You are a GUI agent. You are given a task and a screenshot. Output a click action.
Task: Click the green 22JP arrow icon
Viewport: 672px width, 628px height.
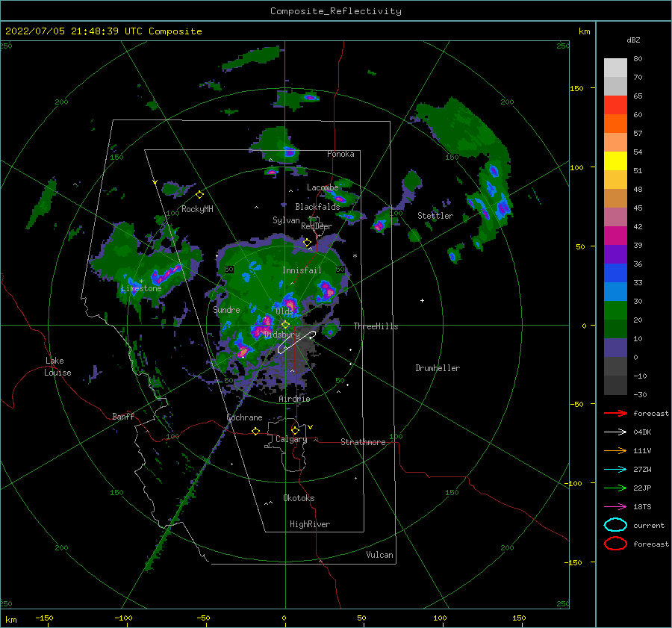(x=615, y=488)
